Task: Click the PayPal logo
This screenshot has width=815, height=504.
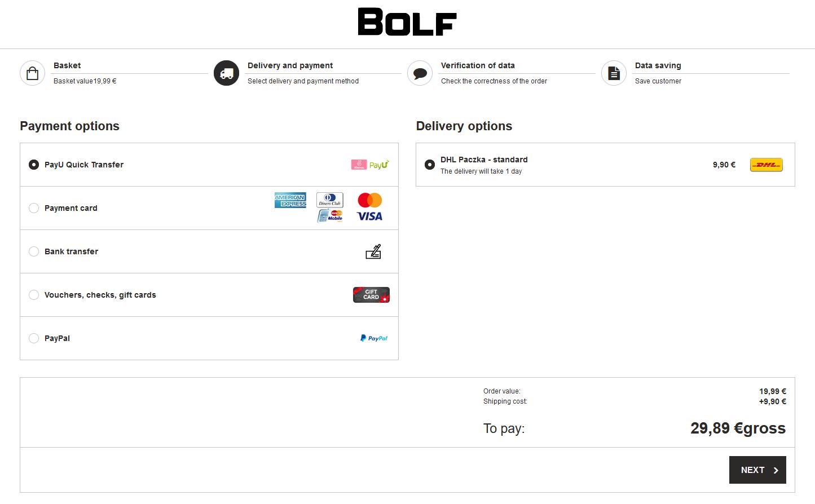Action: 374,338
